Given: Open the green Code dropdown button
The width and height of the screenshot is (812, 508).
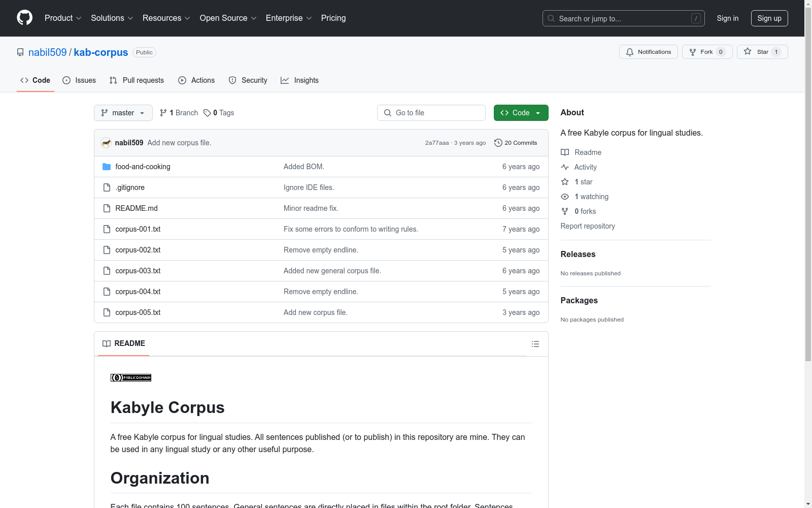Looking at the screenshot, I should tap(521, 113).
